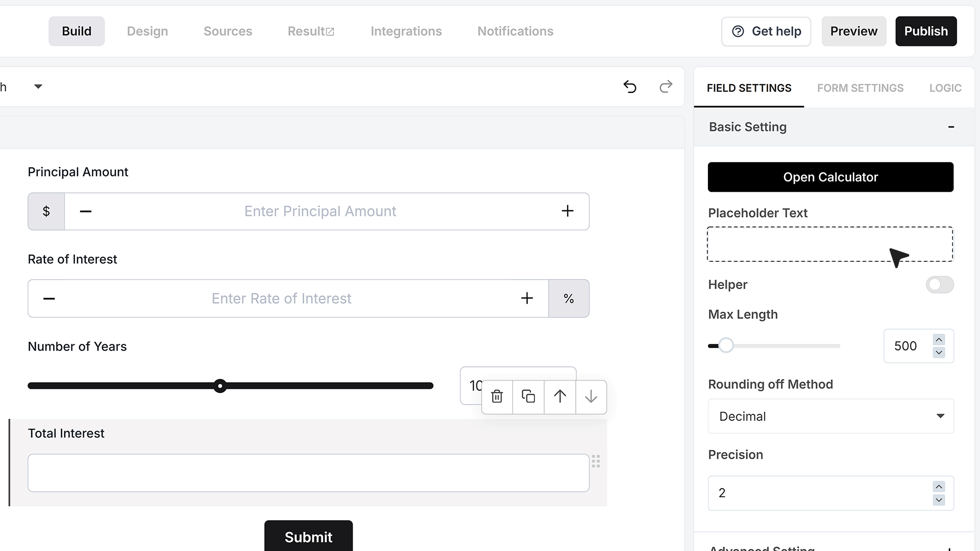Click the Max Length slider handle
Screen dimensions: 980x551
[x=726, y=346]
